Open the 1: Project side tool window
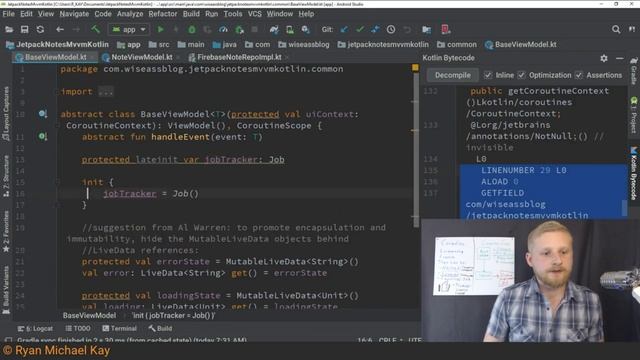The image size is (640, 360). [634, 116]
